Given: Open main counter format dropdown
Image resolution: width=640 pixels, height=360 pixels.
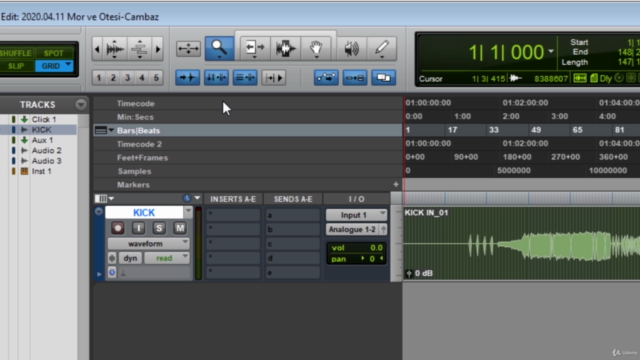Looking at the screenshot, I should coord(551,51).
